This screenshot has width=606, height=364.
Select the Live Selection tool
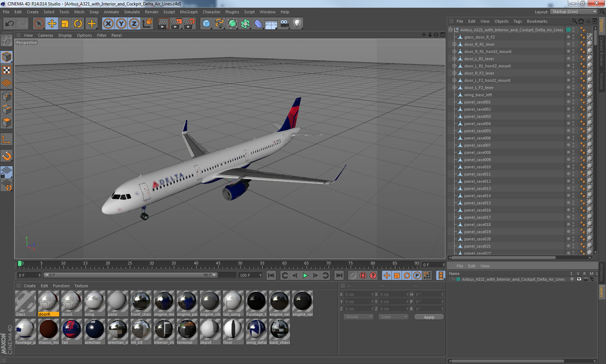click(x=39, y=24)
